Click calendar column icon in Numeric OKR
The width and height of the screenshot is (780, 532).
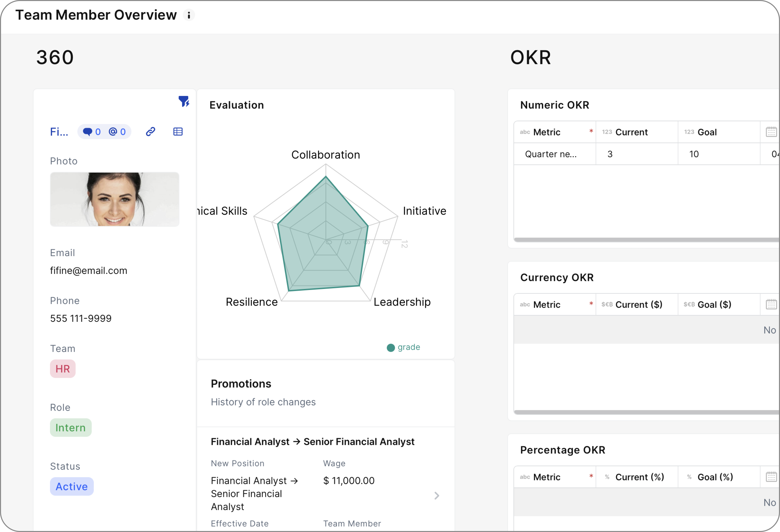tap(771, 132)
